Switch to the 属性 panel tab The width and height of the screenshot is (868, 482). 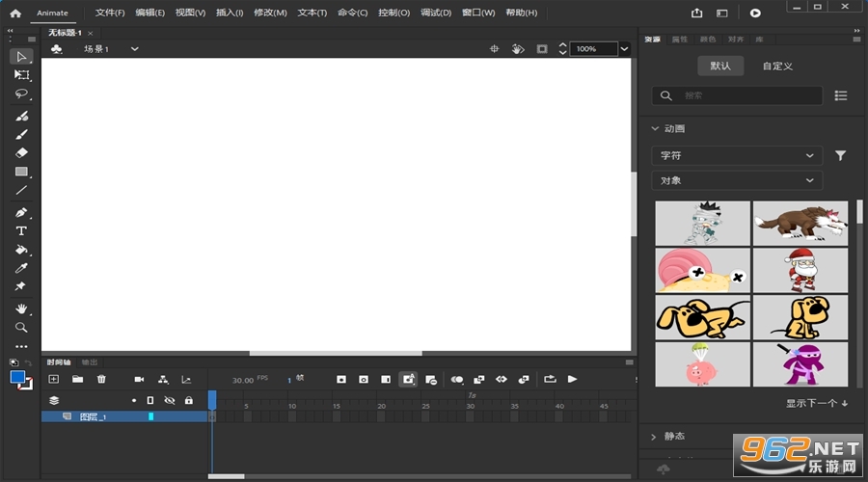680,40
